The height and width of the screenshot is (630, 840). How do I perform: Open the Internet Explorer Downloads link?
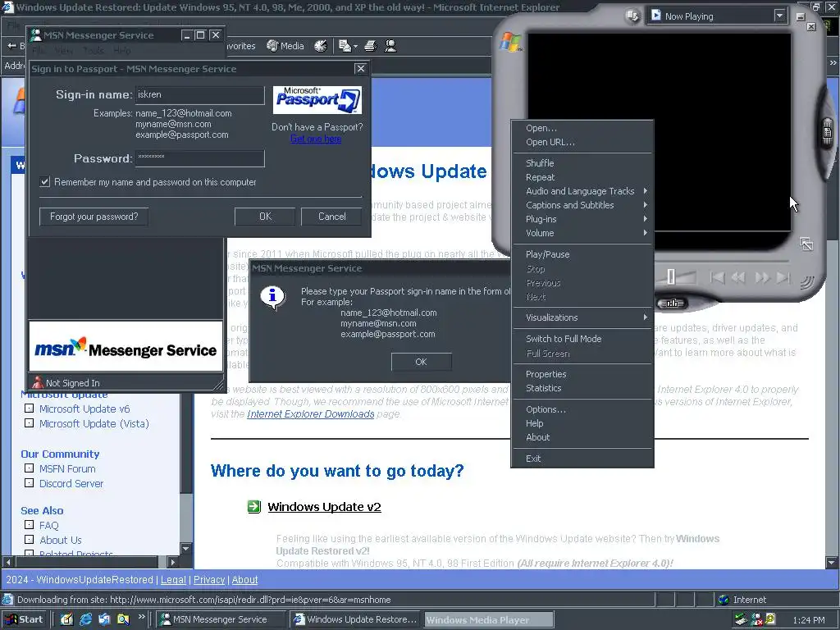pos(311,413)
